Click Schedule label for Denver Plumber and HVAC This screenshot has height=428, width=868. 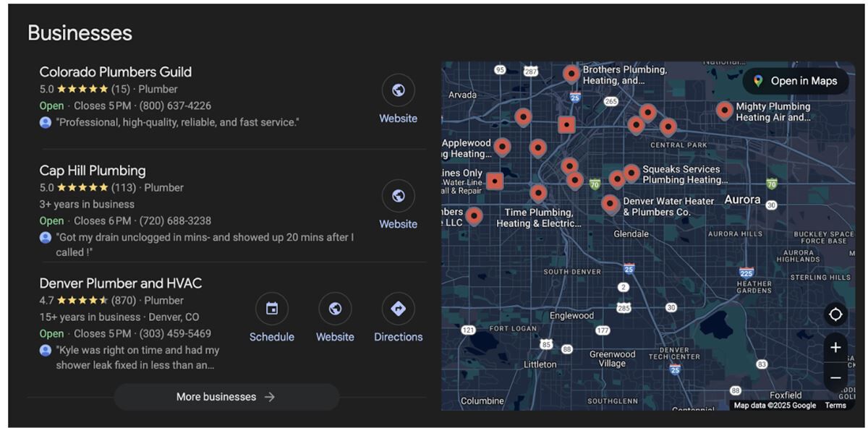(x=272, y=337)
